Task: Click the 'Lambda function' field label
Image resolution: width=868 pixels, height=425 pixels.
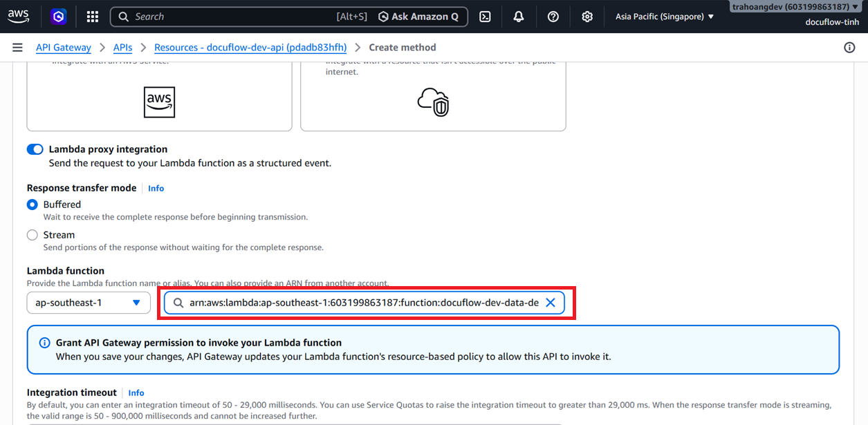Action: point(66,271)
